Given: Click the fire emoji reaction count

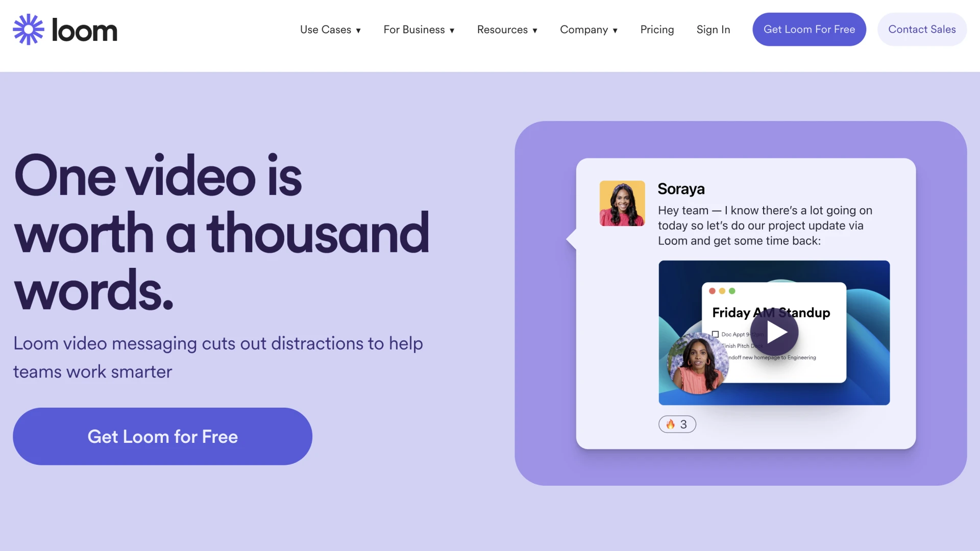Looking at the screenshot, I should tap(677, 424).
